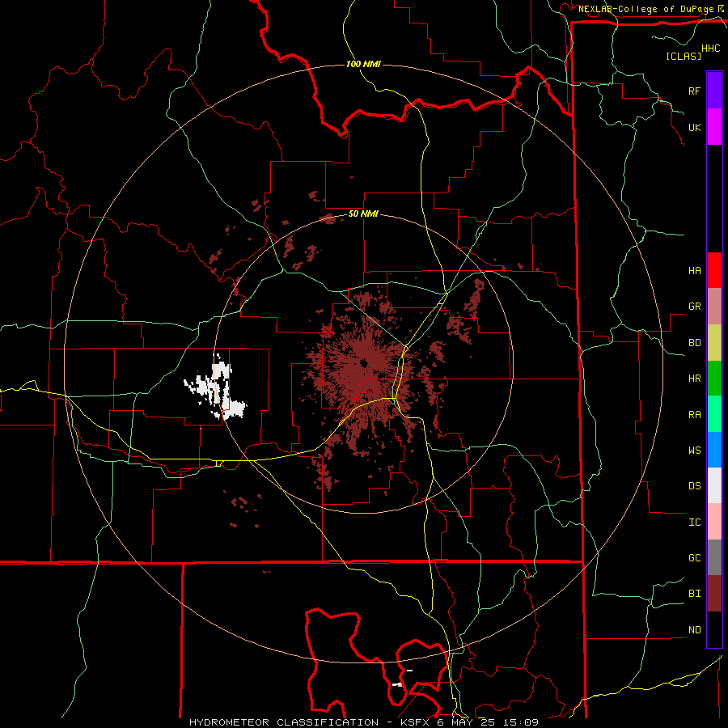Click the "RF" legend label text
728x728 pixels.
tap(694, 91)
